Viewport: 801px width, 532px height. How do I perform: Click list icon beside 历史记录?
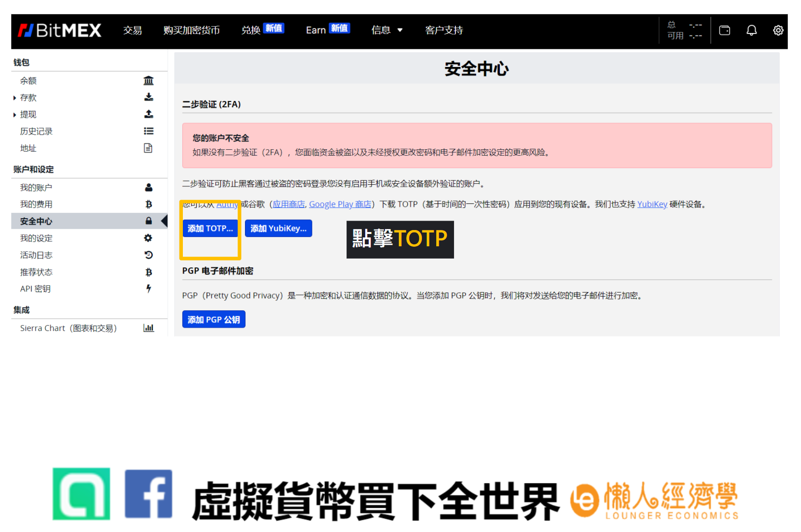tap(148, 131)
